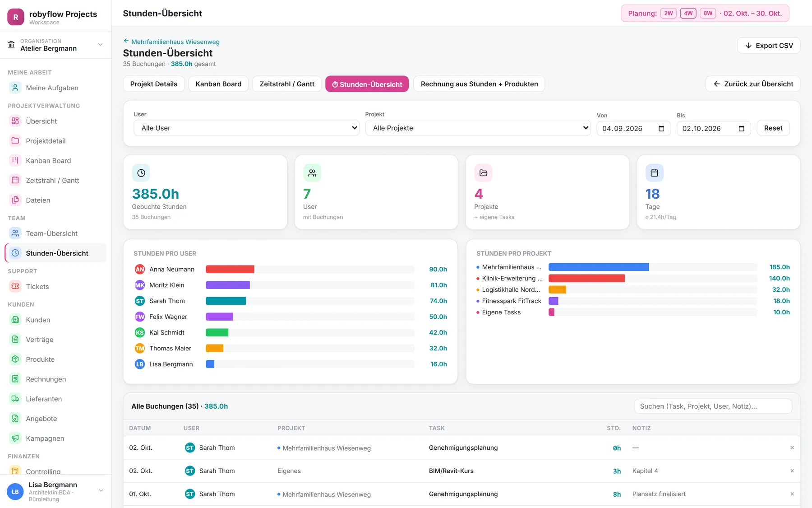The image size is (812, 508).
Task: Click the Übersicht grid icon
Action: [15, 121]
